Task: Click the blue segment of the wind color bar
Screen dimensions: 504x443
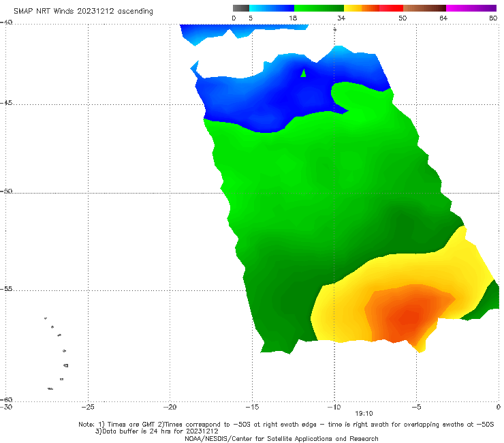Action: (272, 8)
